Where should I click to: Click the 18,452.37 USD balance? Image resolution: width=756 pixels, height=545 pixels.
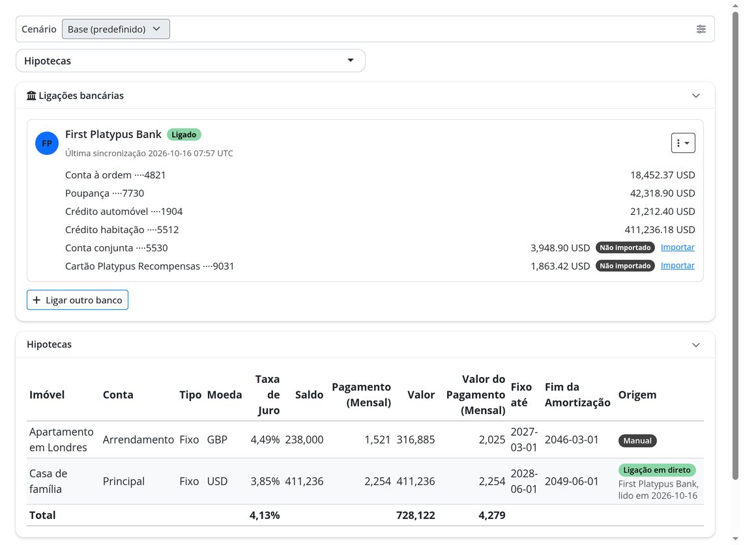662,175
